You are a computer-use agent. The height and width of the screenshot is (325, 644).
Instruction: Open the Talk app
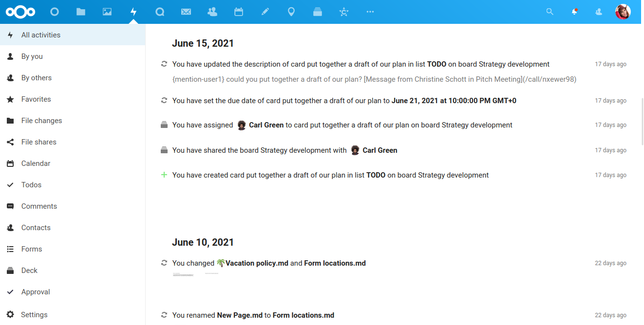160,11
